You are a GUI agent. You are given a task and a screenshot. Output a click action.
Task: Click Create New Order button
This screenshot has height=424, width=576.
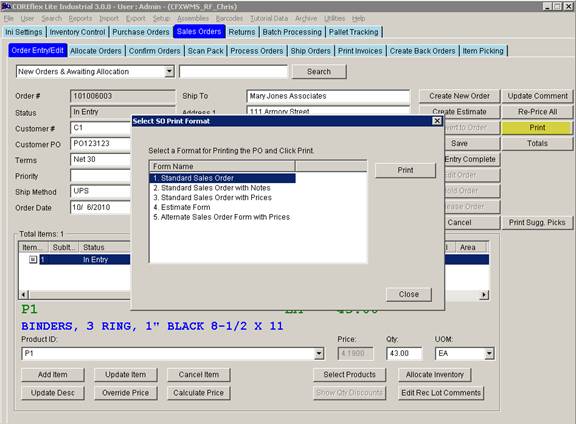tap(459, 96)
